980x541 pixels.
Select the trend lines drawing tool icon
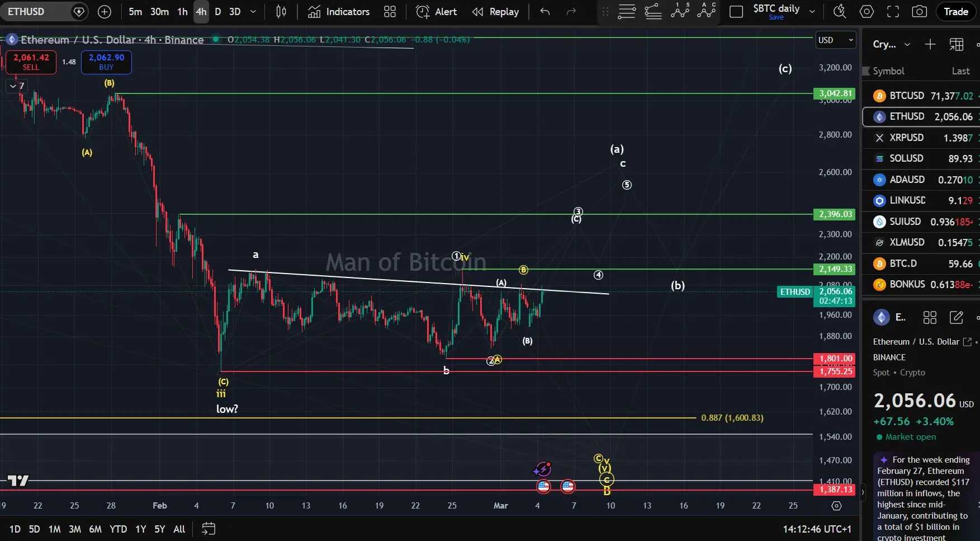pyautogui.click(x=654, y=12)
